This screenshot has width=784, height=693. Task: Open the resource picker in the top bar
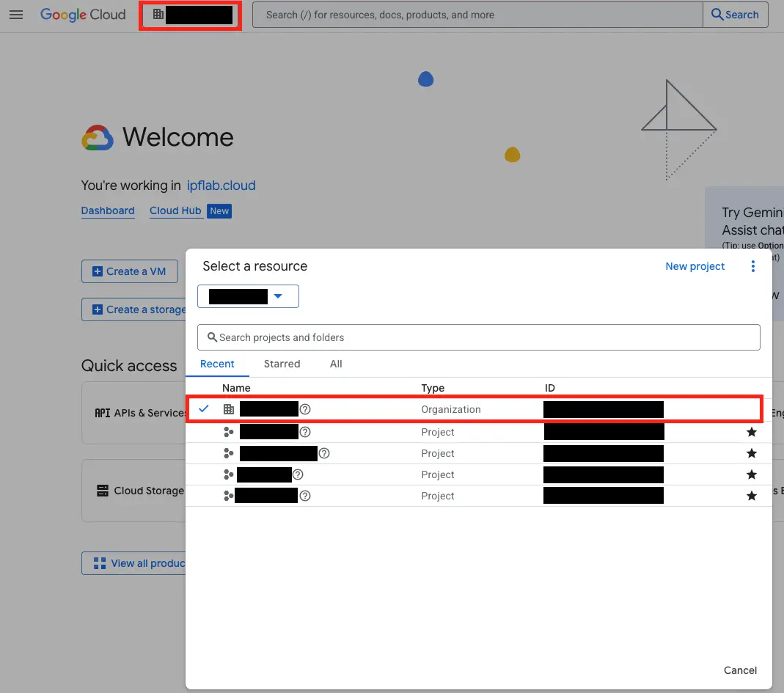tap(191, 15)
